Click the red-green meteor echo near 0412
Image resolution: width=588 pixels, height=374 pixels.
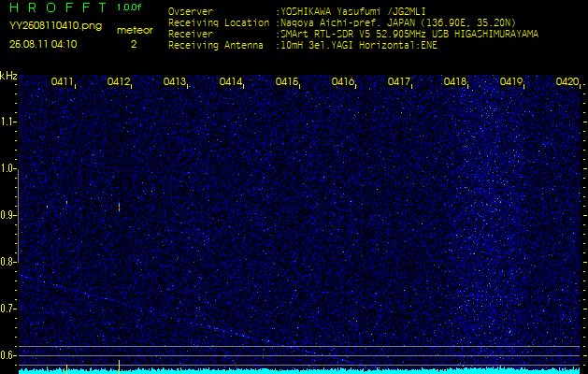coord(120,207)
